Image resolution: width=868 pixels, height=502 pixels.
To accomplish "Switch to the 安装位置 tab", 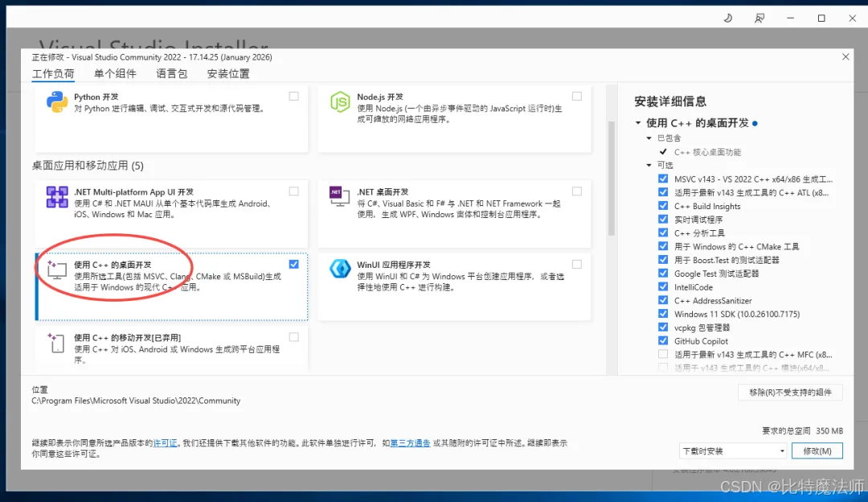I will click(228, 74).
